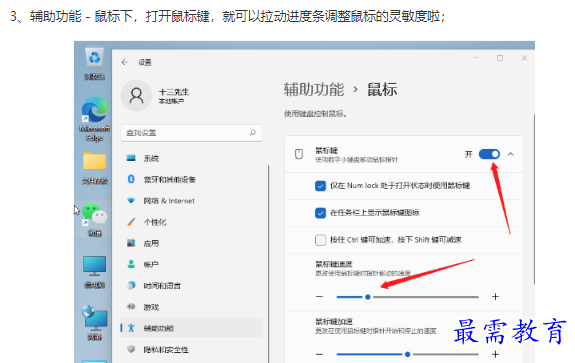Image resolution: width=575 pixels, height=363 pixels.
Task: Open the 网络 & Internet category
Action: click(x=191, y=201)
